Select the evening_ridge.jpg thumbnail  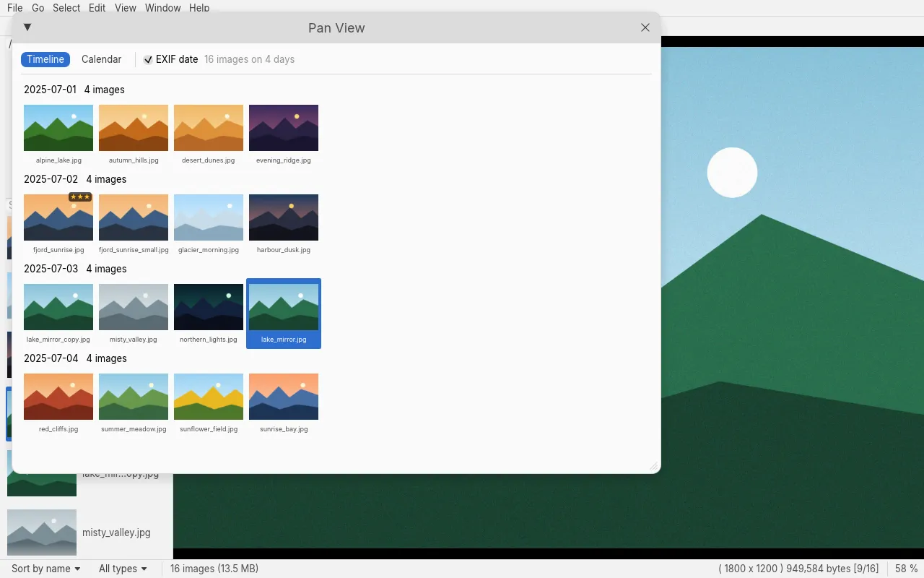[x=284, y=128]
